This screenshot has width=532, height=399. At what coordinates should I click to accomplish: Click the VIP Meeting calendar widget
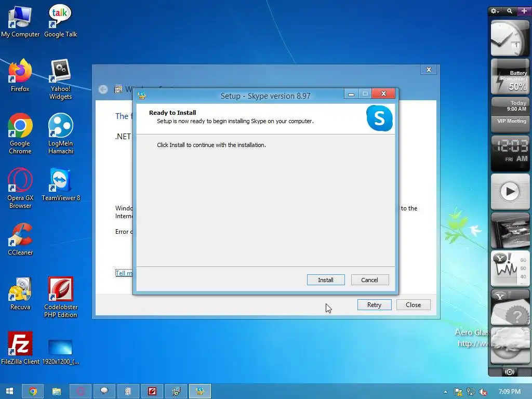pos(510,115)
